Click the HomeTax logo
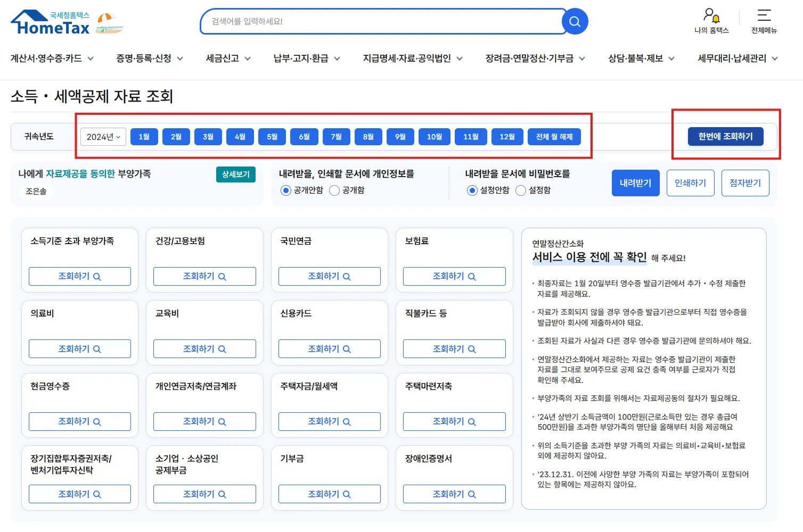The image size is (803, 532). (x=51, y=23)
